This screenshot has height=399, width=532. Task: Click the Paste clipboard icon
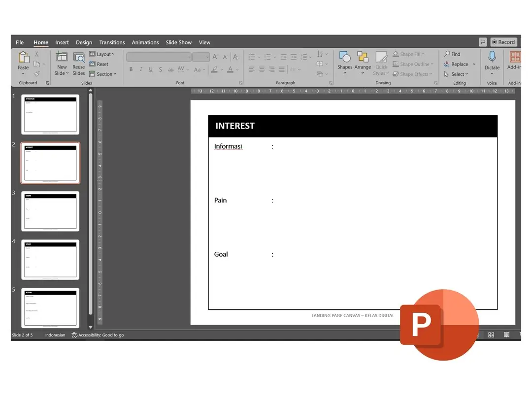[x=24, y=57]
